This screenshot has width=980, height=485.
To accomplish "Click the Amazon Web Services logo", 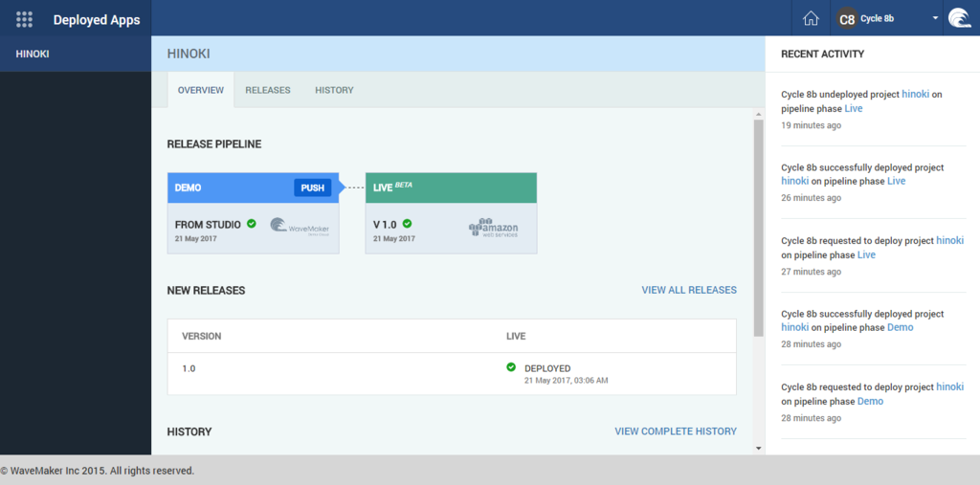I will 493,228.
